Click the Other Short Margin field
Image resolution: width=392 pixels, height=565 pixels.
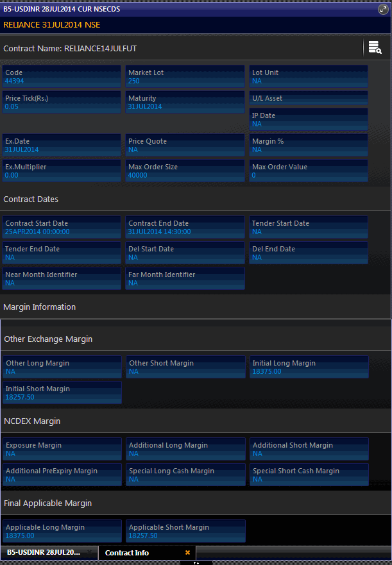(x=185, y=367)
